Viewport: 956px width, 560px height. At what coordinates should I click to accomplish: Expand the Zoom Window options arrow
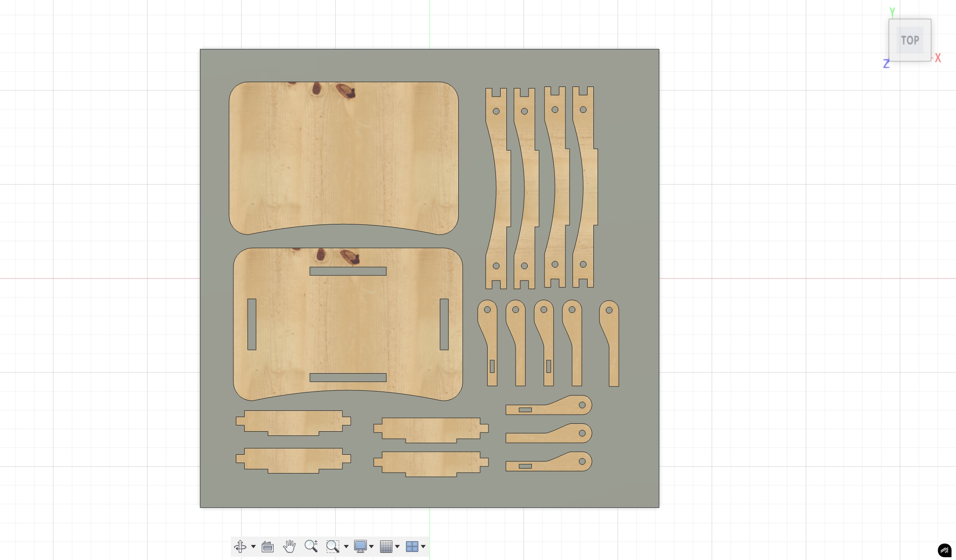tap(346, 546)
